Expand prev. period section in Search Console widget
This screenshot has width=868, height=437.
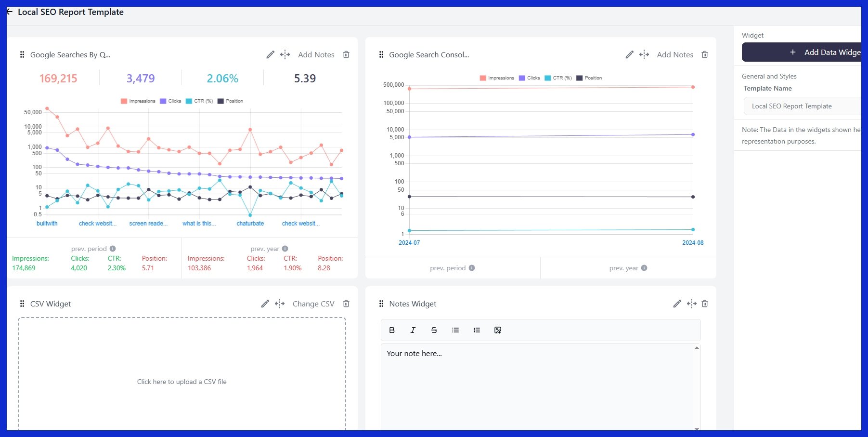point(452,268)
